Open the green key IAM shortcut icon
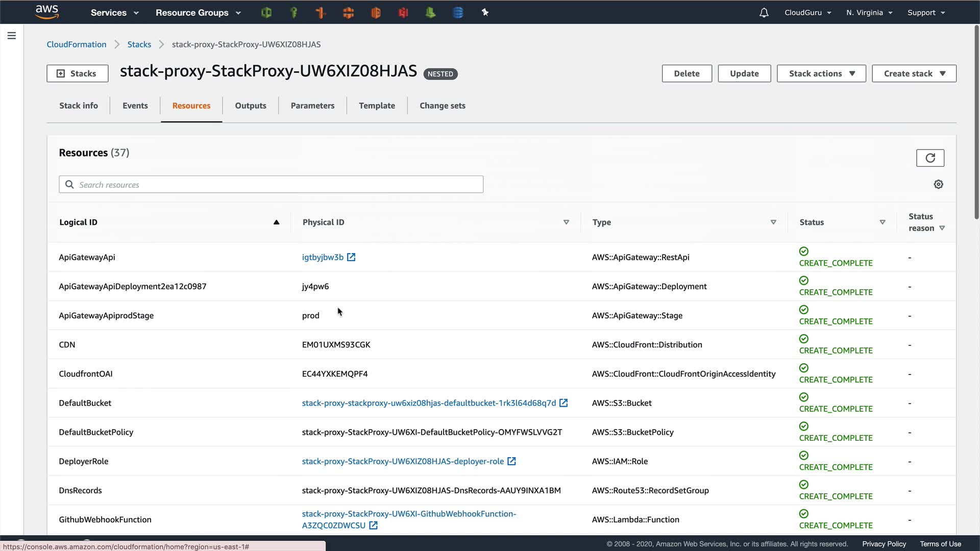The width and height of the screenshot is (980, 551). point(293,13)
